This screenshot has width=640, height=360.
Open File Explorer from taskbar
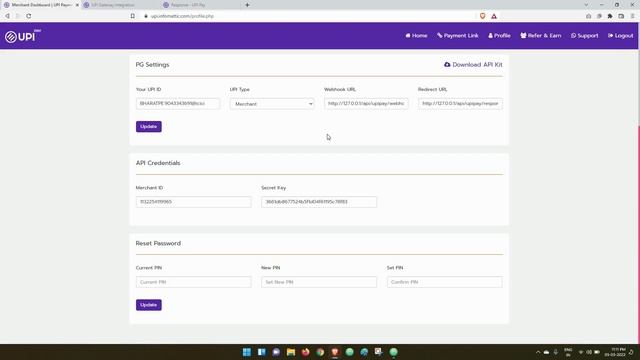point(291,352)
